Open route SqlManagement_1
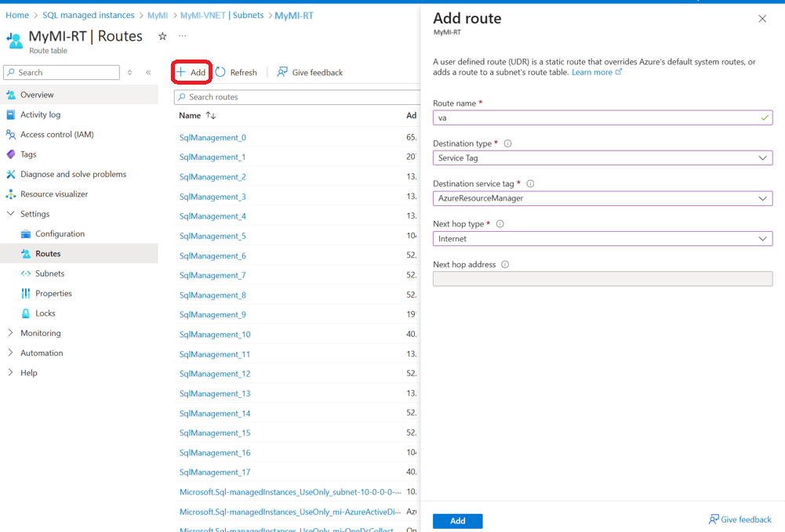 point(213,157)
